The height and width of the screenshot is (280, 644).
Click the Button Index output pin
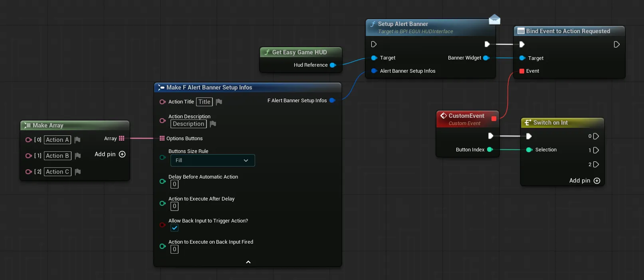coord(490,150)
